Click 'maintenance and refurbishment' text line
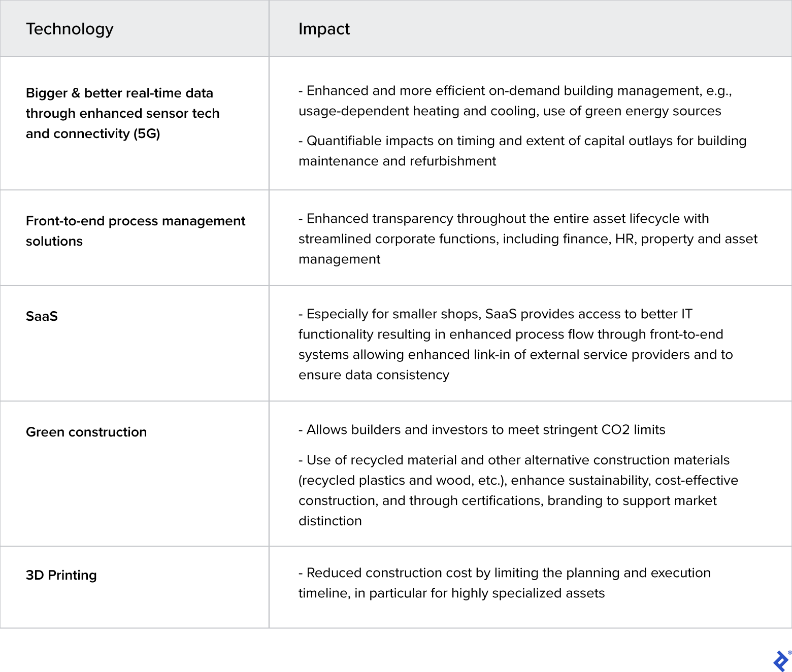 tap(398, 161)
